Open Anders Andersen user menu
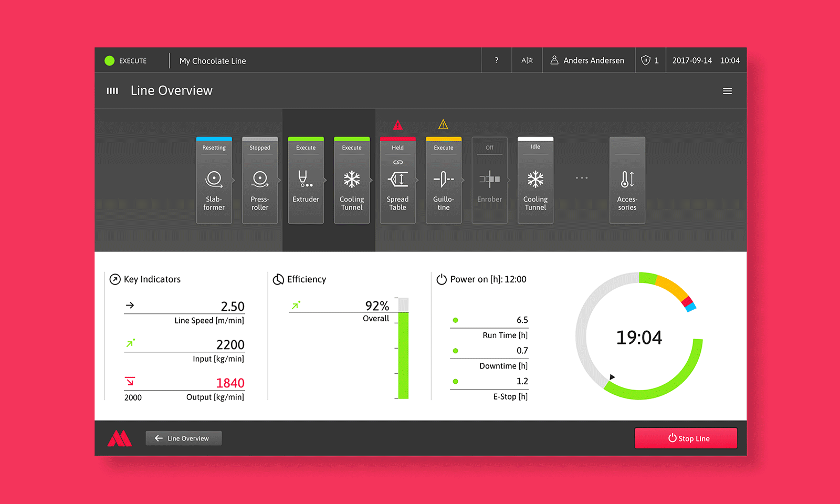This screenshot has height=504, width=840. click(588, 60)
